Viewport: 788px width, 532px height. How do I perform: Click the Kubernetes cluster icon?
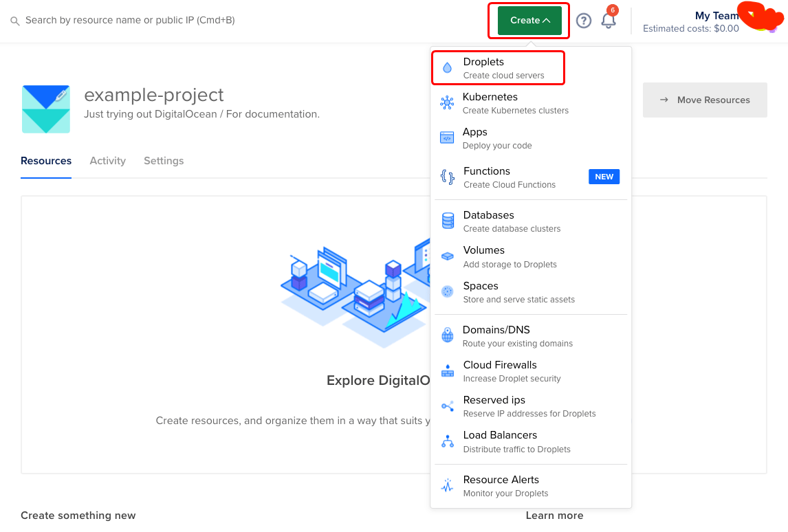tap(447, 103)
